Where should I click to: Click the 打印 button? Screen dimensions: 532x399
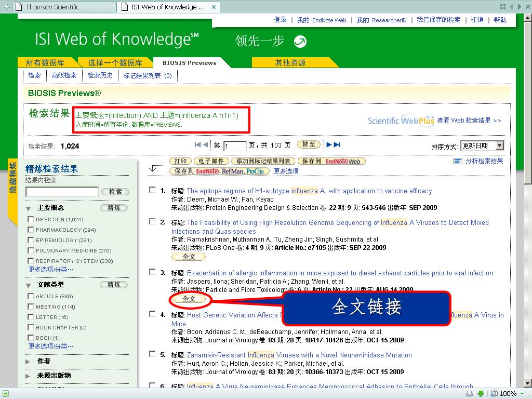180,161
